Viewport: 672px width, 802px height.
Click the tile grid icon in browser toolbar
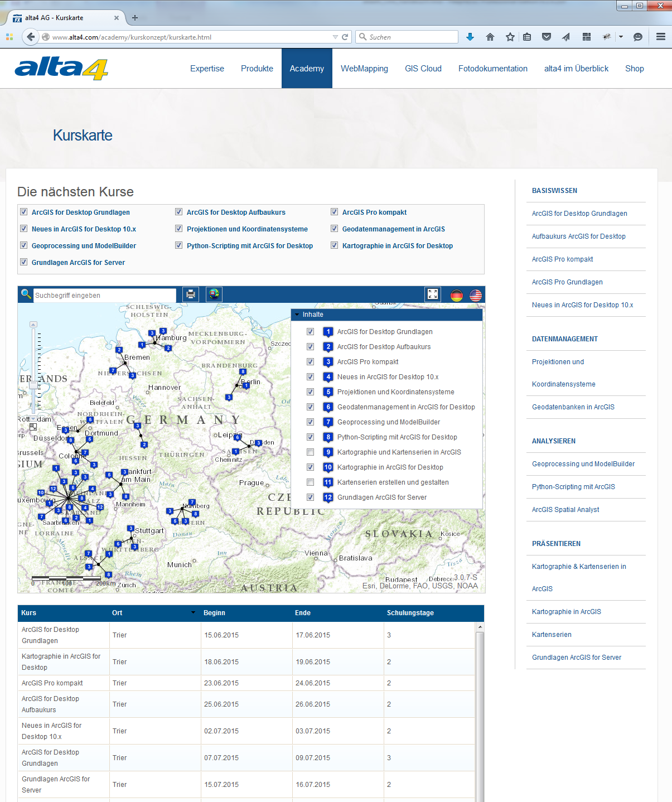click(x=586, y=37)
